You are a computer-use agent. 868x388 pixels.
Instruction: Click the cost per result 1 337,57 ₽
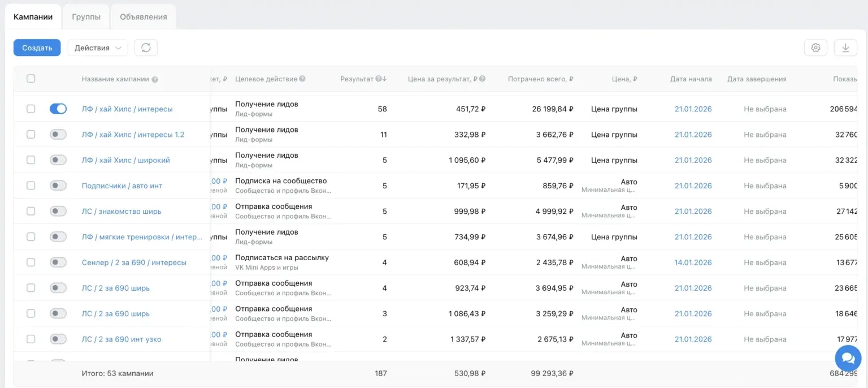pos(468,339)
